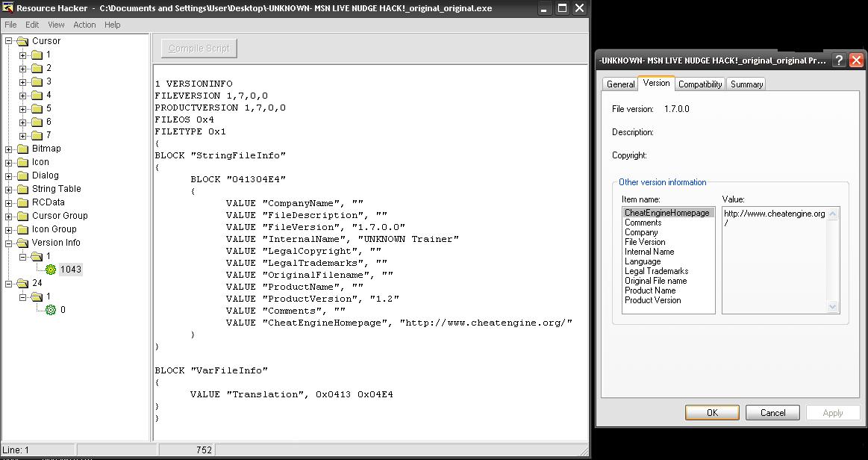Viewport: 868px width, 460px height.
Task: Expand the Icon tree node
Action: click(x=9, y=162)
